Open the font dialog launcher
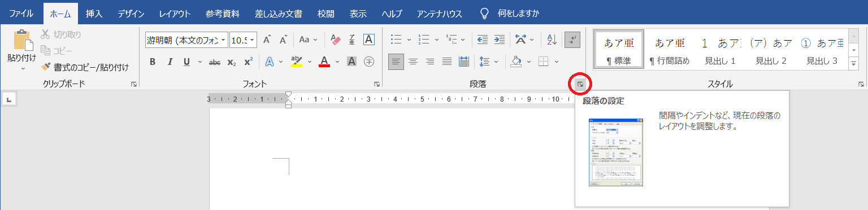The width and height of the screenshot is (868, 210). click(x=376, y=85)
